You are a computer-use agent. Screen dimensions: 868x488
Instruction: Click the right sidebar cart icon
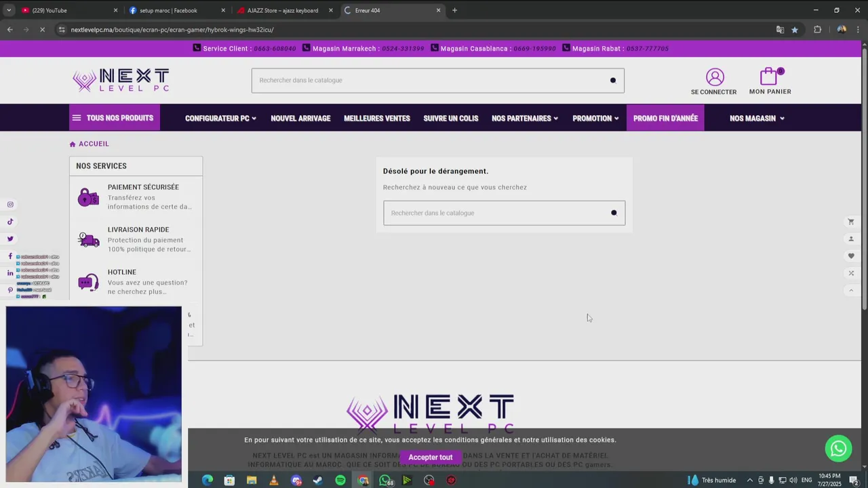tap(851, 222)
